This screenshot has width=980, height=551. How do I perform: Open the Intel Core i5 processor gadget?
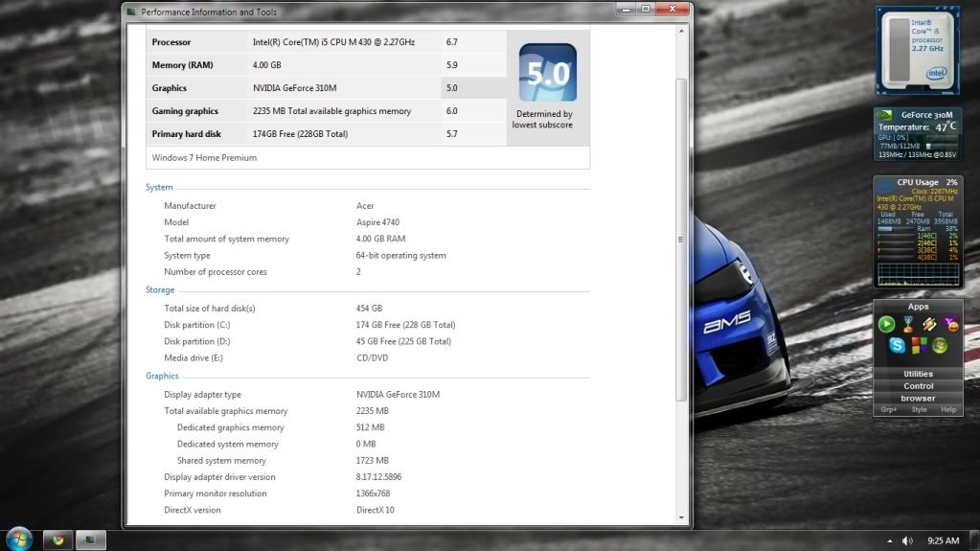tap(918, 50)
